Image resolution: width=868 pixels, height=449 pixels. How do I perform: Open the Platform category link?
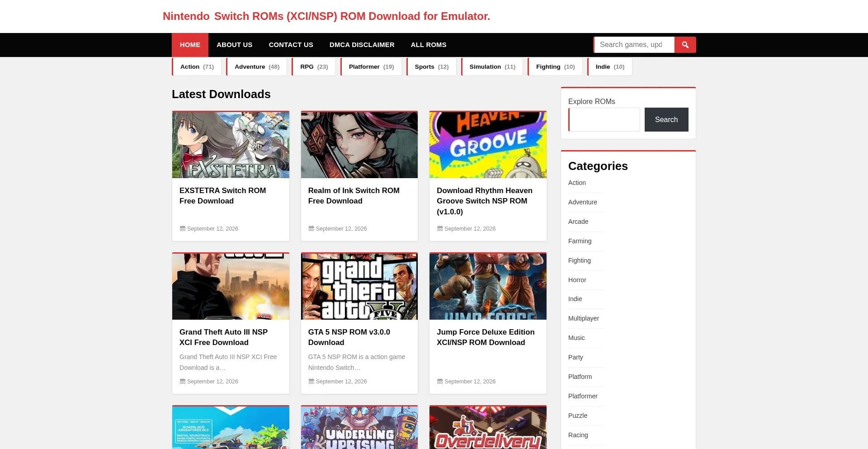(580, 377)
